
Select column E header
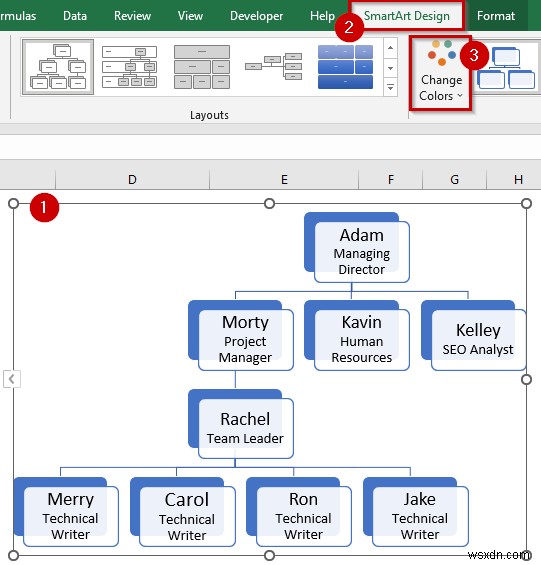click(284, 179)
